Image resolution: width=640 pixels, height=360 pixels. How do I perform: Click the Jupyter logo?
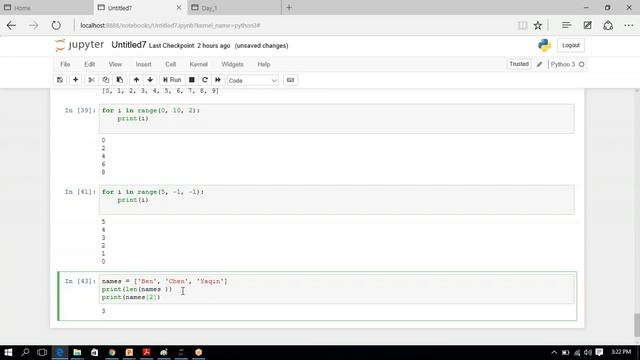tap(80, 45)
